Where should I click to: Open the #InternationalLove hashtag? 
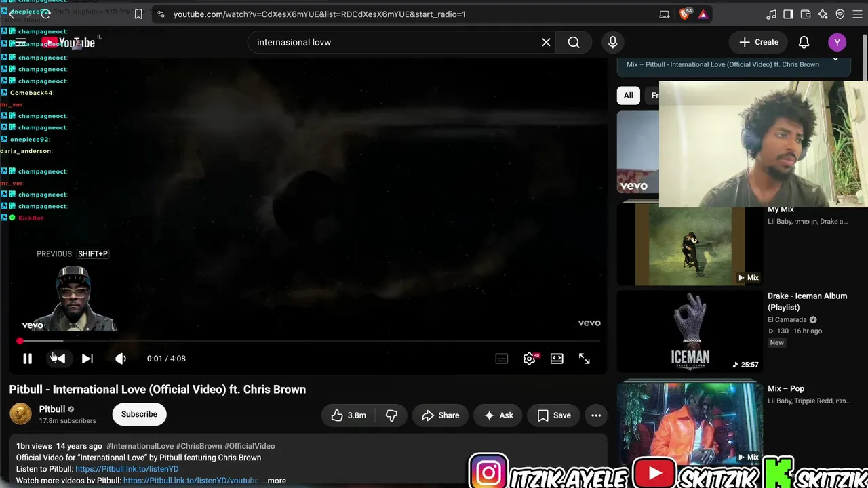[140, 446]
